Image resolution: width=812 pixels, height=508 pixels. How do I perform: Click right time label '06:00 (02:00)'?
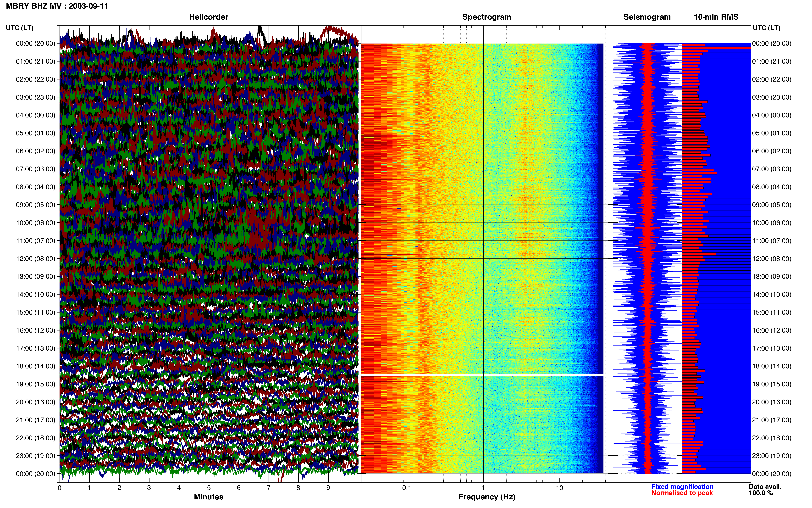(772, 151)
